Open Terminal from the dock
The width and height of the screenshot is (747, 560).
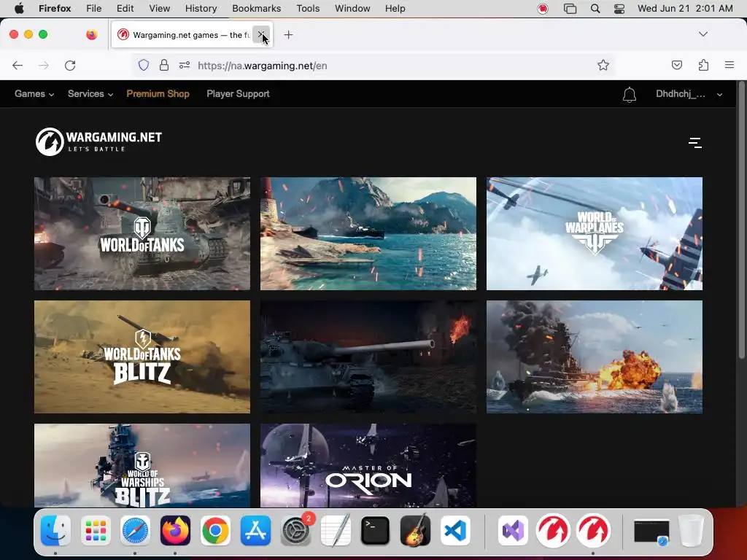click(x=376, y=530)
